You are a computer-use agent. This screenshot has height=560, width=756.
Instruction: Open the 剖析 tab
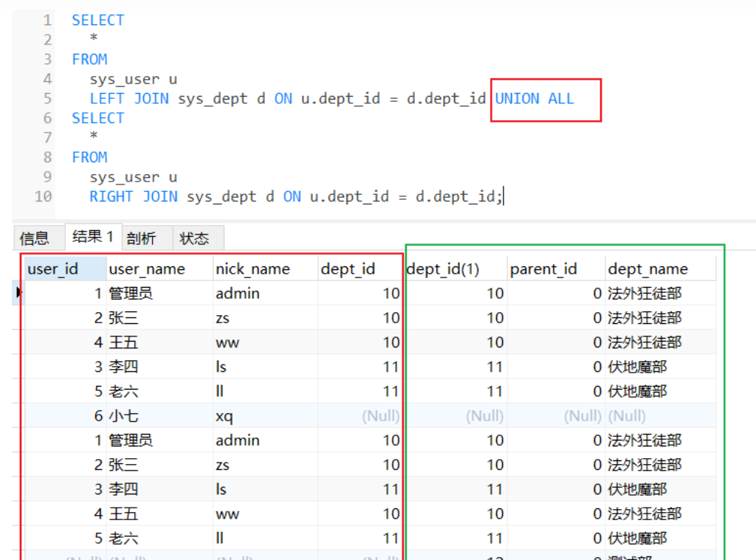pos(147,238)
